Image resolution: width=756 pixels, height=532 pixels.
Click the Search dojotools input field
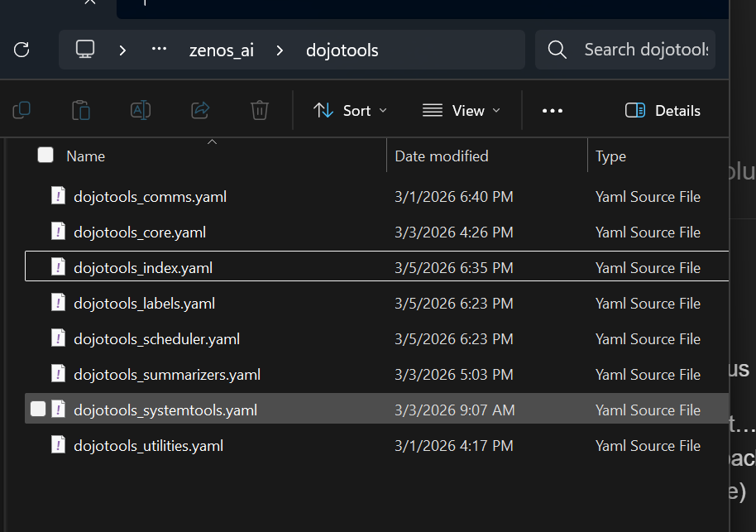[645, 50]
